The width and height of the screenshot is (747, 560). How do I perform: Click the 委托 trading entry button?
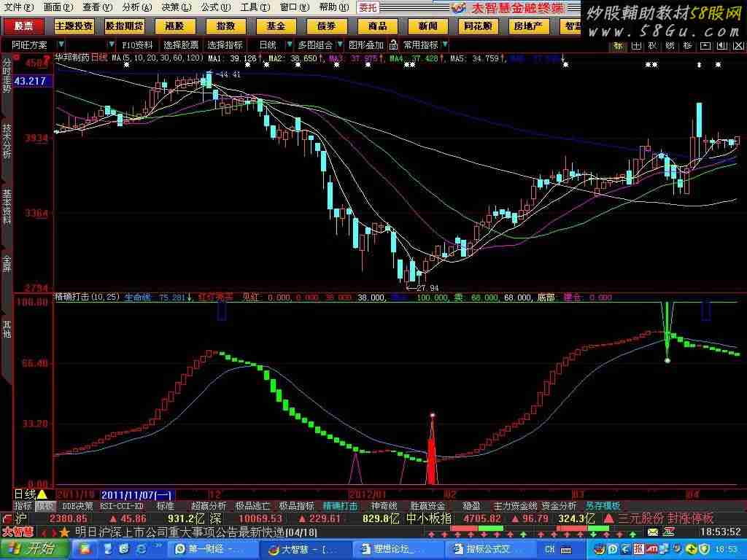coord(368,7)
